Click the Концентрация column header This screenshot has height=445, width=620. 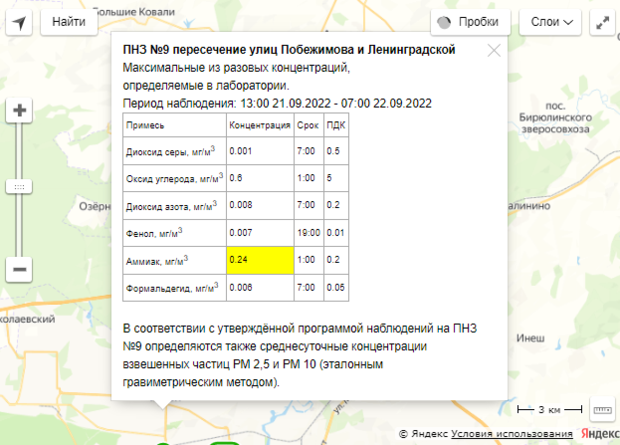[259, 126]
